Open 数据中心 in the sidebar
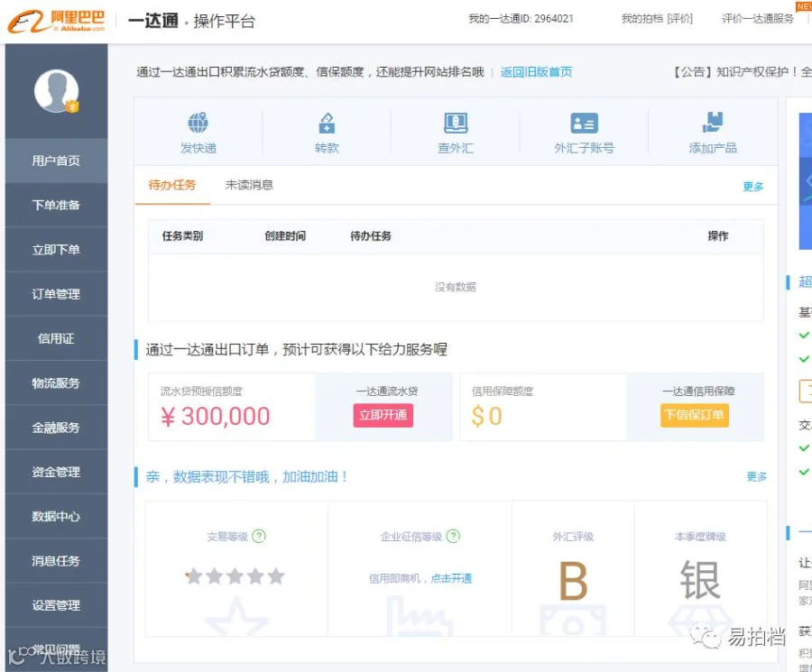 57,516
